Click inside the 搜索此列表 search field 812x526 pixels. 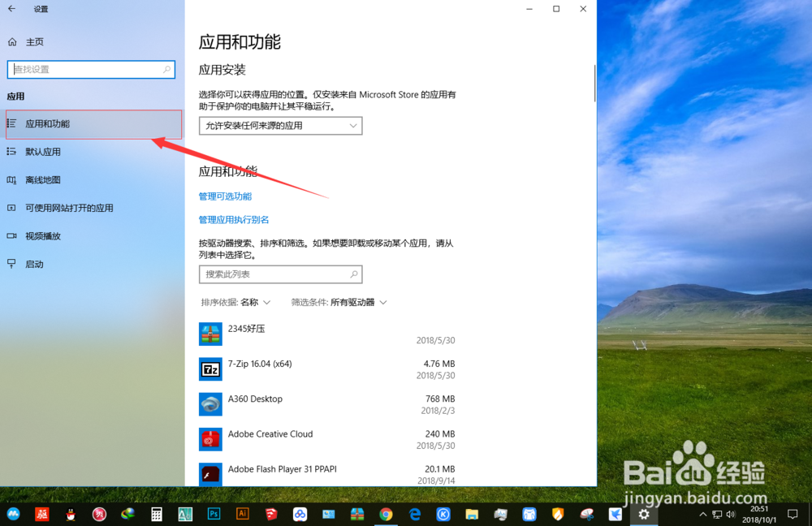(280, 274)
